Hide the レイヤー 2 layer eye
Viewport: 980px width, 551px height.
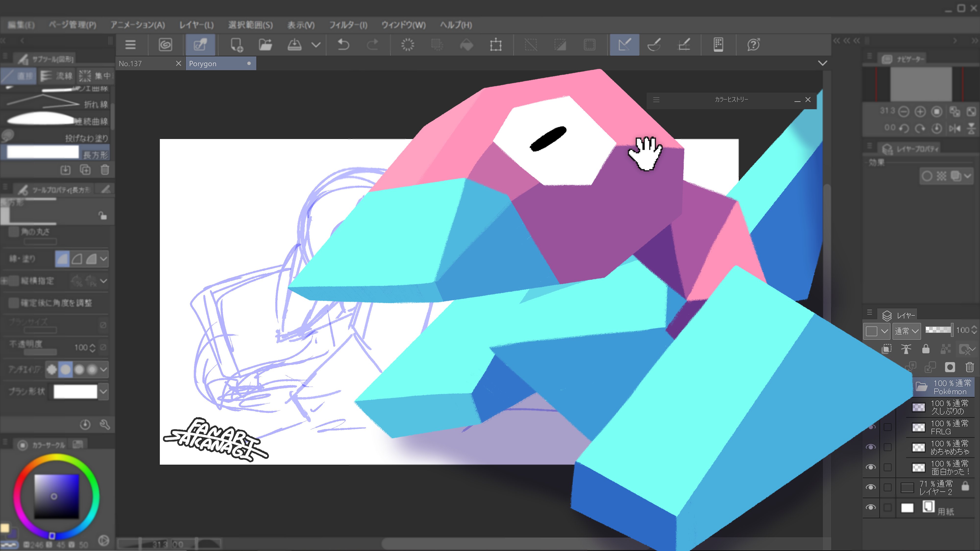coord(870,487)
